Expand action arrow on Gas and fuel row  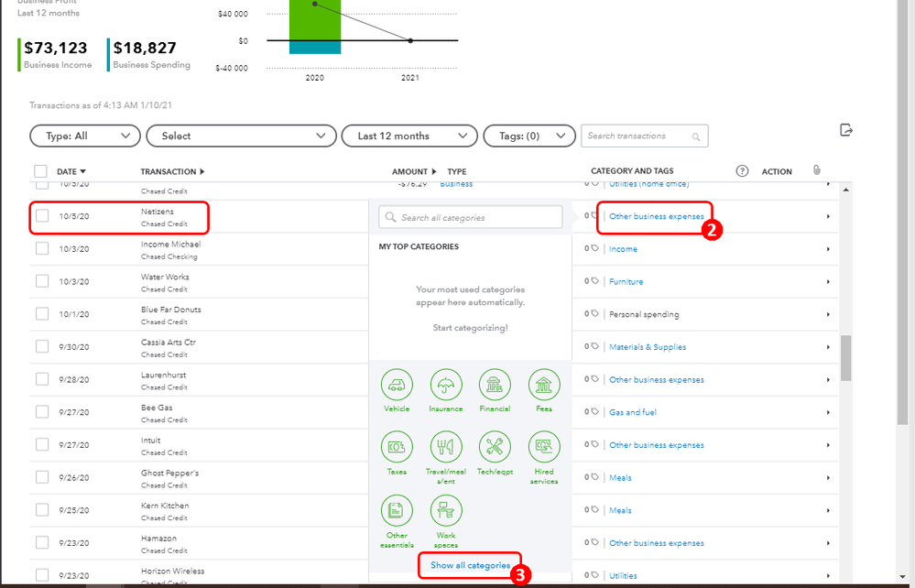[x=828, y=412]
